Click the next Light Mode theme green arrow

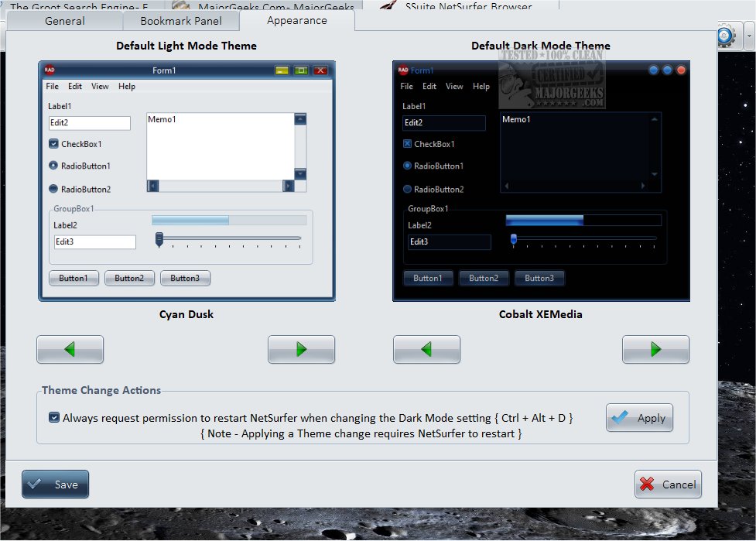(301, 349)
